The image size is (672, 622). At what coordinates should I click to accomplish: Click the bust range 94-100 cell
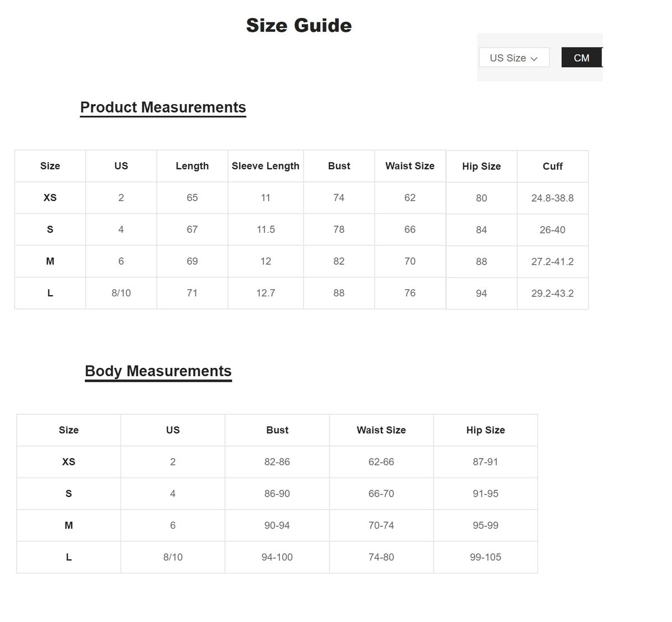[x=277, y=557]
